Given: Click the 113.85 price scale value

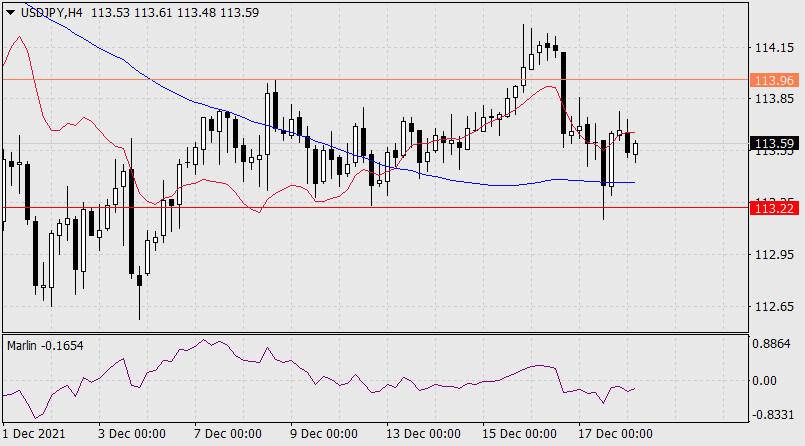Looking at the screenshot, I should (774, 99).
